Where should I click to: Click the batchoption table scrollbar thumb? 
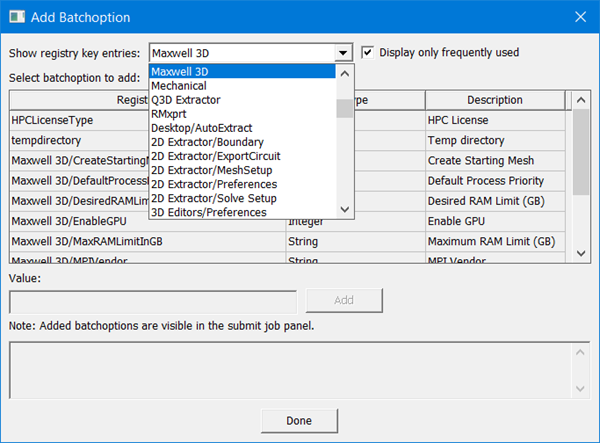click(x=581, y=152)
